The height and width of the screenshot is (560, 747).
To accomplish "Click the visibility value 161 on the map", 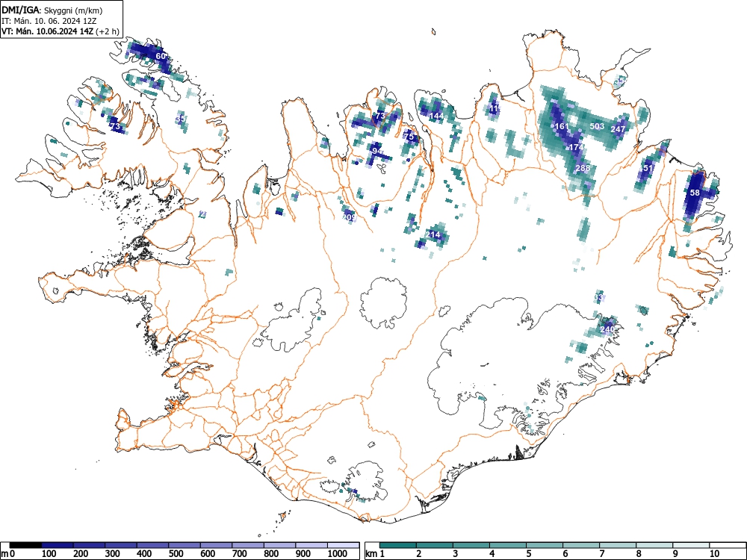I will [562, 126].
